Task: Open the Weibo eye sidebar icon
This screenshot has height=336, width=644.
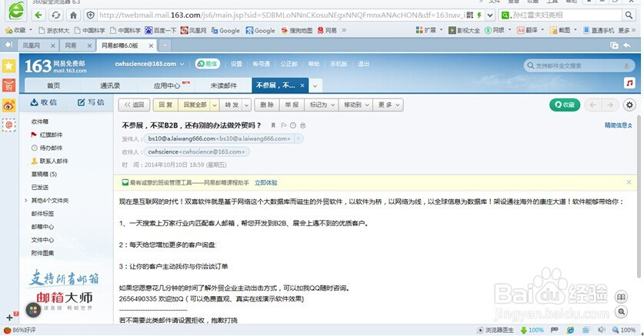Action: [x=9, y=105]
